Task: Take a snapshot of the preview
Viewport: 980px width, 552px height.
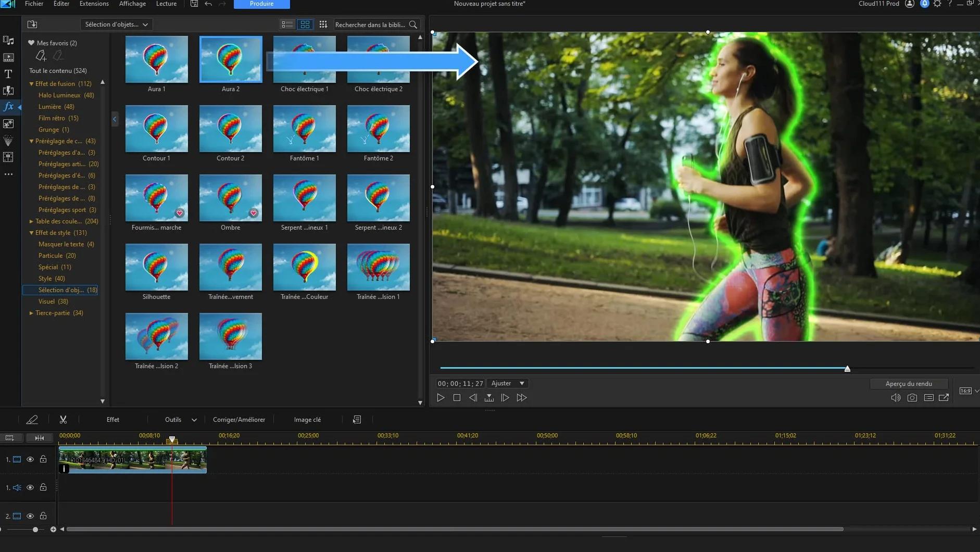Action: pyautogui.click(x=912, y=398)
